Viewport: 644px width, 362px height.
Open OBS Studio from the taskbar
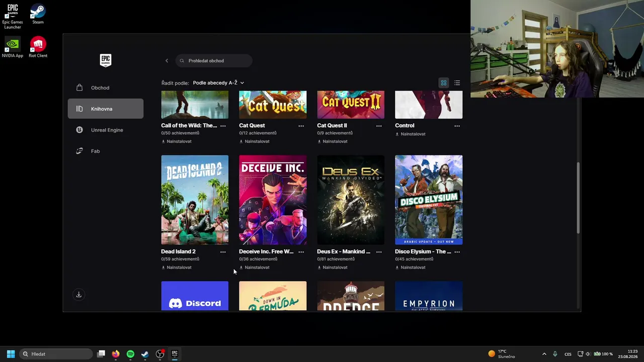[160, 354]
